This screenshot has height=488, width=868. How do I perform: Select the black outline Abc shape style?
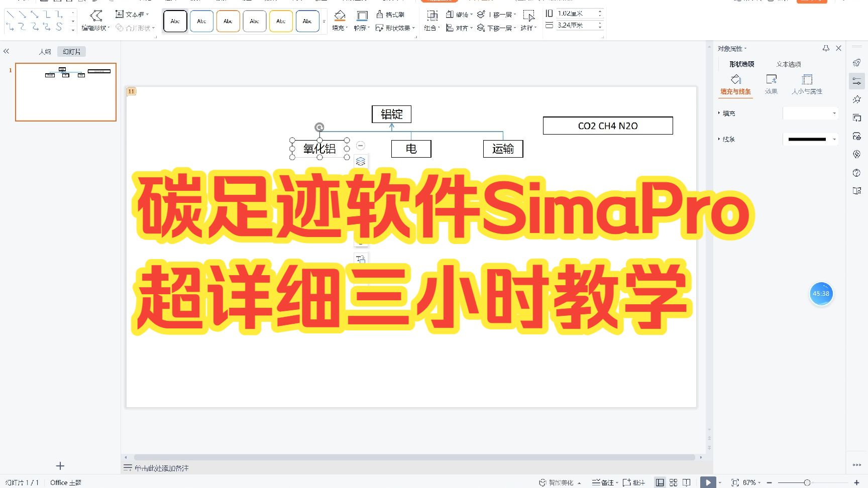tap(175, 21)
